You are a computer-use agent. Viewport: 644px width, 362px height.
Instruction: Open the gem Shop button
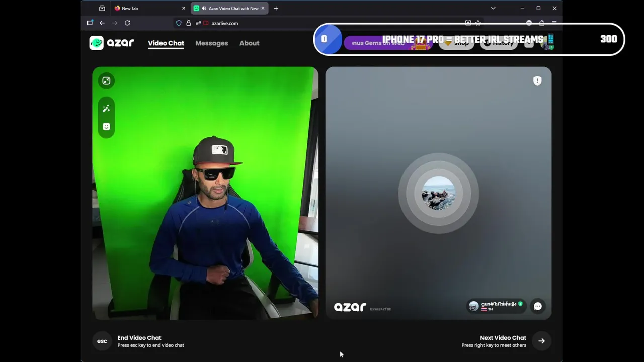[x=457, y=43]
